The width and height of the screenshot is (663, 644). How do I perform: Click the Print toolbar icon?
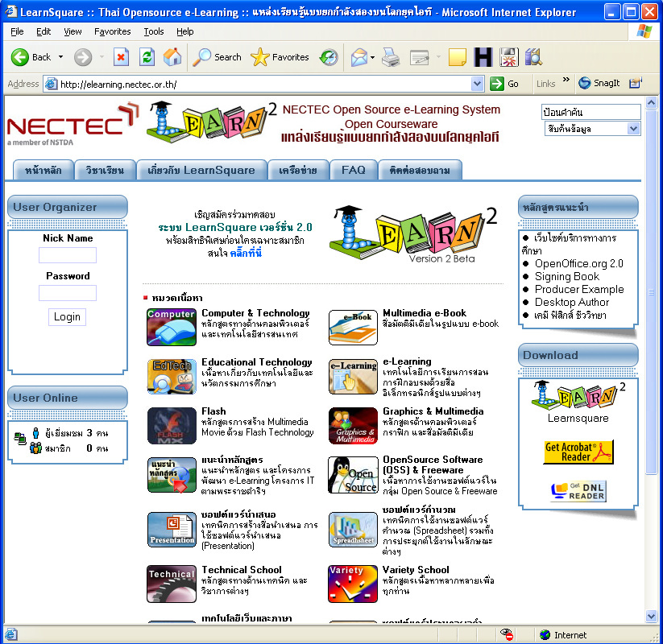click(x=391, y=57)
